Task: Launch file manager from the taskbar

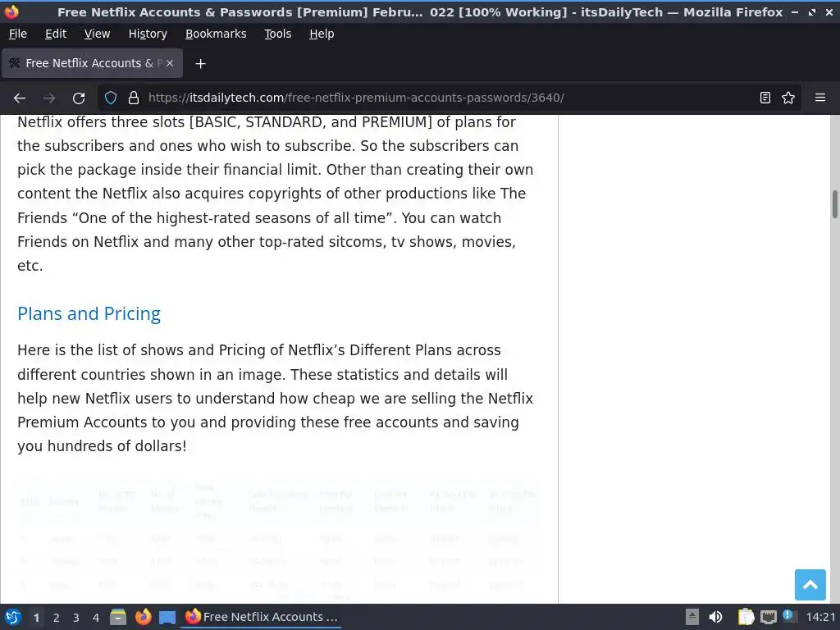Action: pos(118,617)
